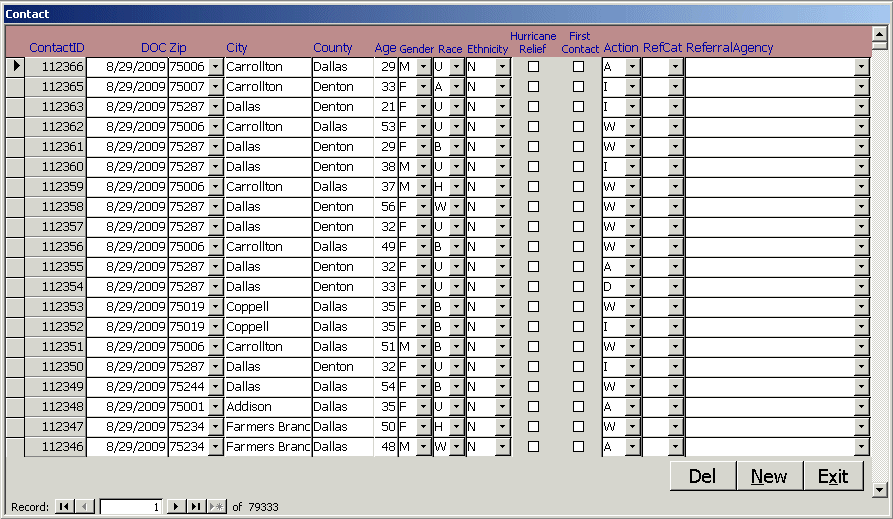This screenshot has height=519, width=893.
Task: Click the ReferralAgency column header
Action: (x=730, y=48)
